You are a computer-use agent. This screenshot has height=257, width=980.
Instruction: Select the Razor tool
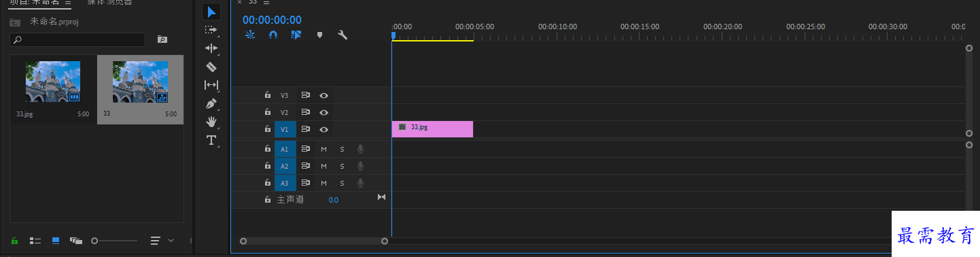click(x=211, y=67)
